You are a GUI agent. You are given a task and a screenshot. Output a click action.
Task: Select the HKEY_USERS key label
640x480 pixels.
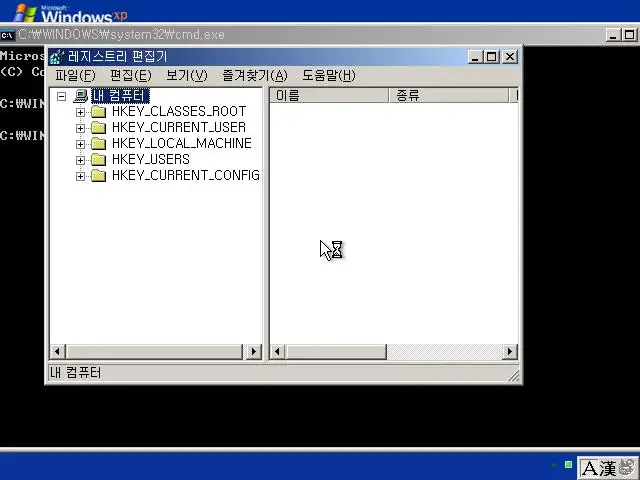(151, 159)
